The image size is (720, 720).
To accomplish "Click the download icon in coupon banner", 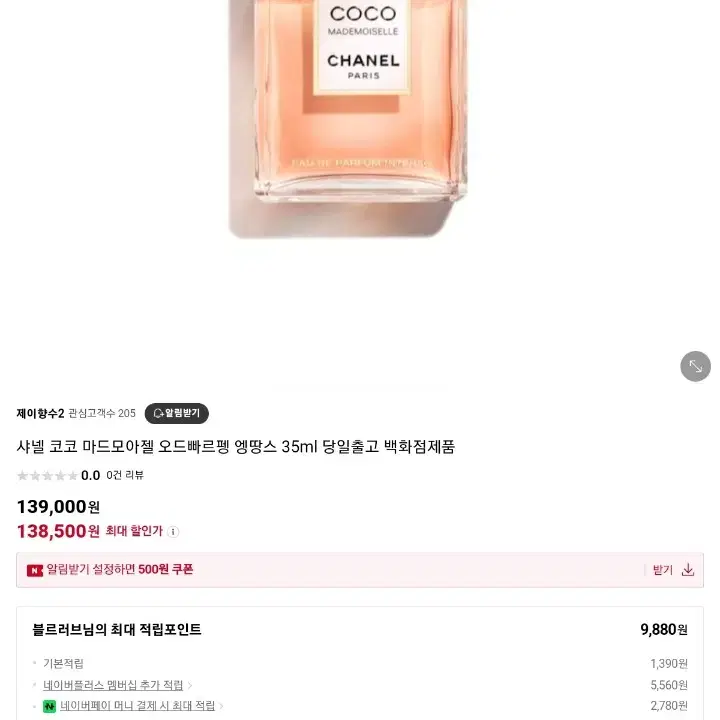I will 687,570.
